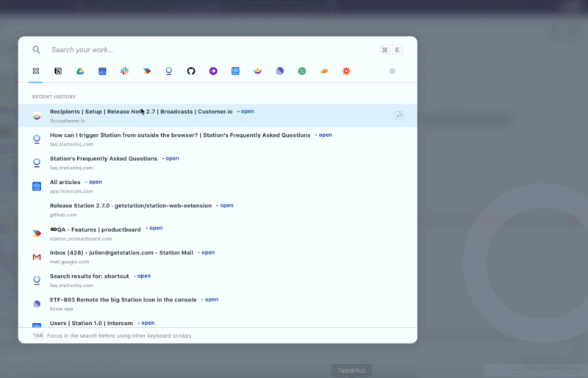Screen dimensions: 588x378
Task: Select 'Release Station 2.7.0' GitHub entry
Action: click(218, 210)
